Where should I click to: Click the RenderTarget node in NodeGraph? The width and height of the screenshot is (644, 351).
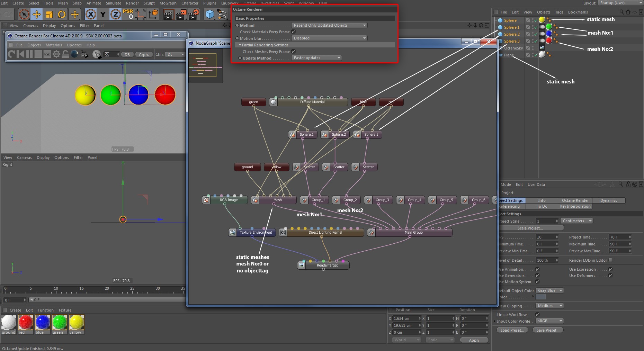[323, 265]
